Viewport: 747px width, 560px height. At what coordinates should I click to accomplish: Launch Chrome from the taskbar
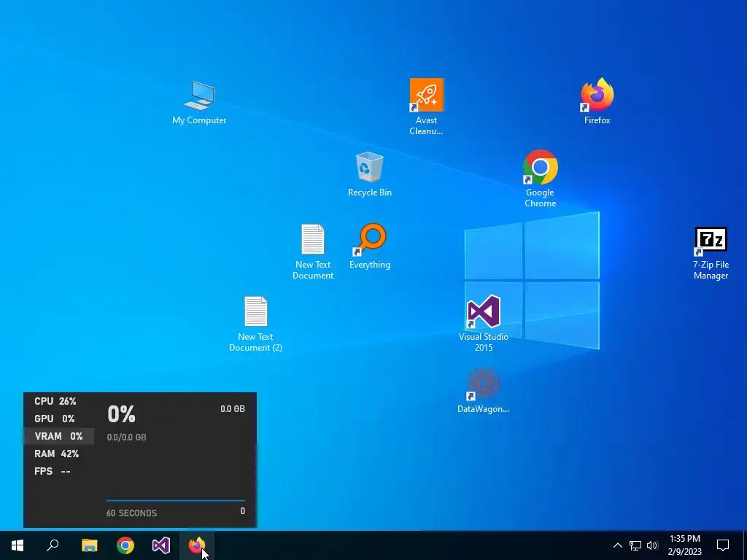(125, 545)
